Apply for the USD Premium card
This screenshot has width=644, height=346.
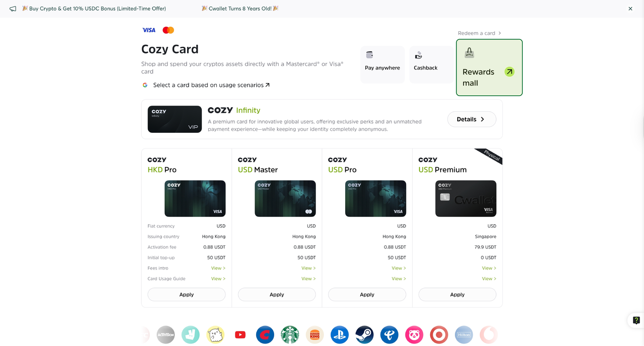coord(457,295)
